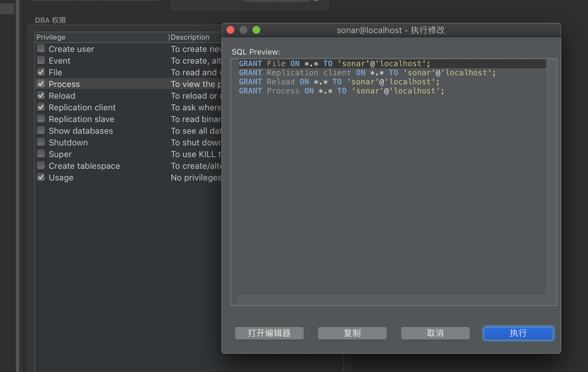Disable the Replication client privilege
This screenshot has height=372, width=588.
click(x=41, y=107)
